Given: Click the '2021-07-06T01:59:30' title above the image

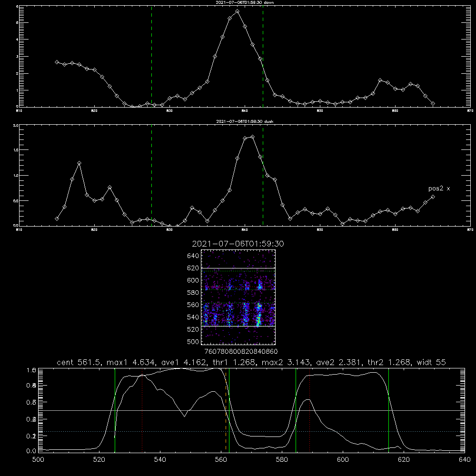Looking at the screenshot, I should [238, 244].
